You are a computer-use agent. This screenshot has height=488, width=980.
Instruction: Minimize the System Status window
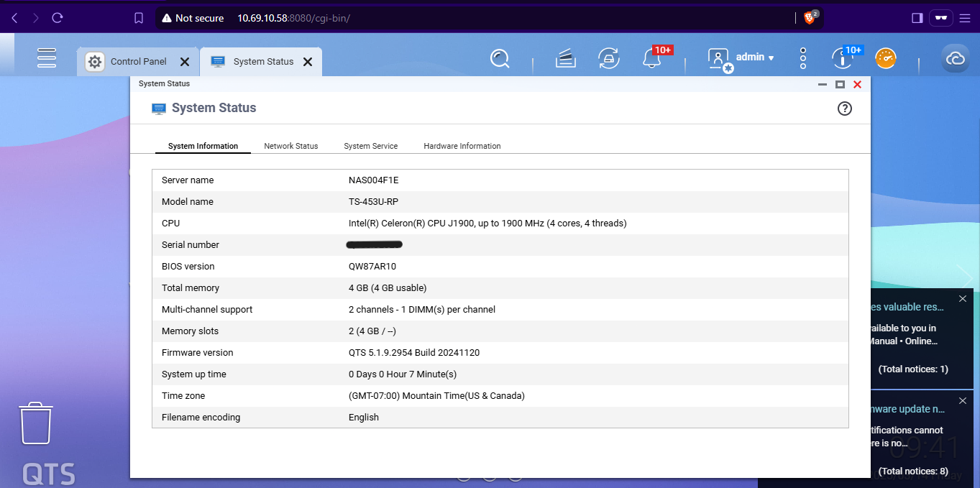823,84
